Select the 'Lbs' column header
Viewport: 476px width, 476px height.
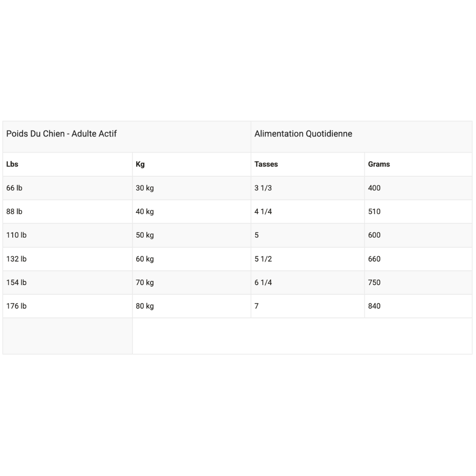click(x=67, y=164)
